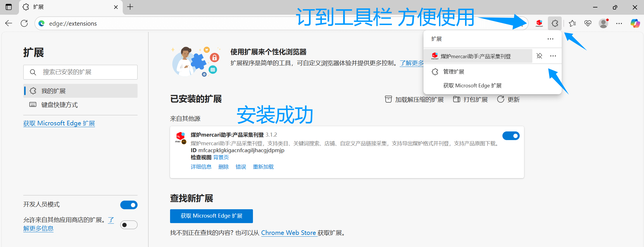
Task: Unpin 煤炉mercari助手 from the toolbar
Action: [x=539, y=56]
